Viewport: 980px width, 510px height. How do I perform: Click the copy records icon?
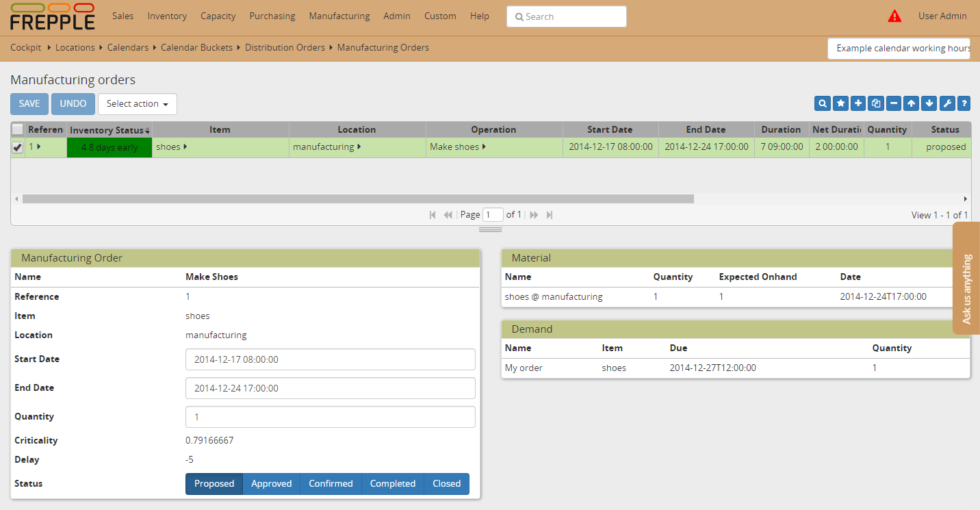tap(876, 103)
